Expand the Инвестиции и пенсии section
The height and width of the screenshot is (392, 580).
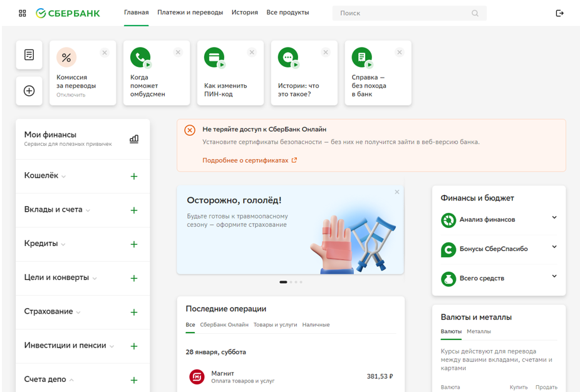[111, 346]
